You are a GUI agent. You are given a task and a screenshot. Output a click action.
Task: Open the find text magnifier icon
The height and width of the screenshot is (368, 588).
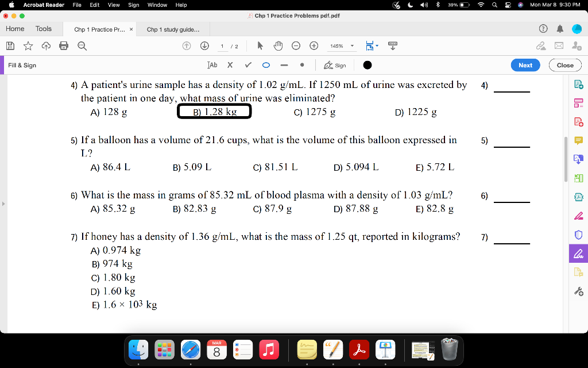tap(82, 46)
